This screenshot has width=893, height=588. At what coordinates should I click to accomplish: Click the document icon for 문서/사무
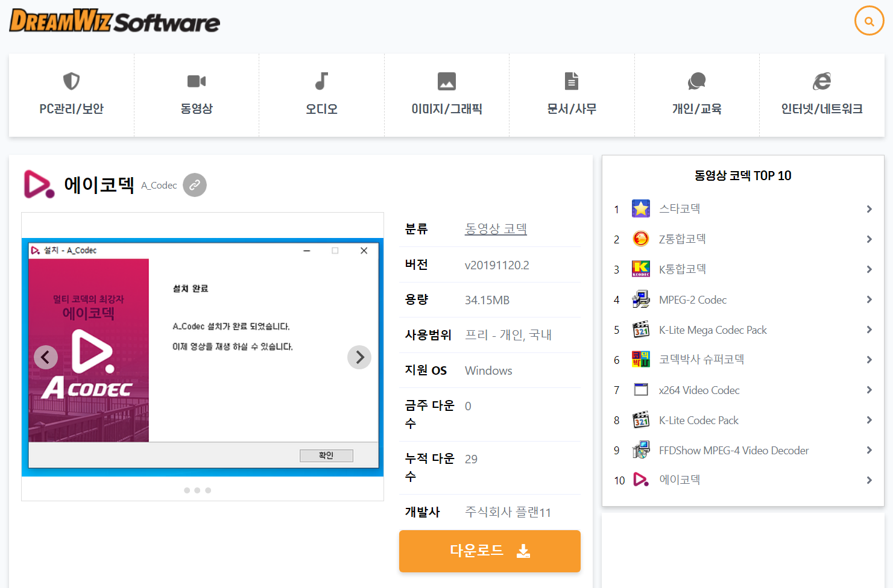click(x=572, y=81)
